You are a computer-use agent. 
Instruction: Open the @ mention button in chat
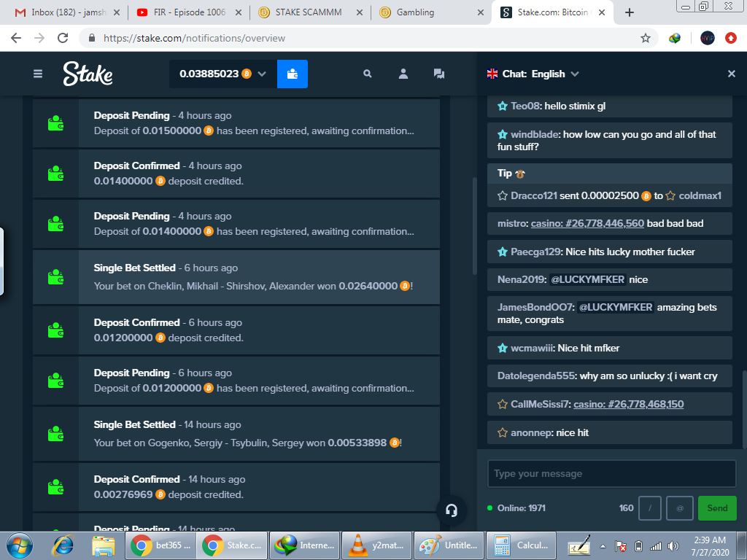[680, 508]
